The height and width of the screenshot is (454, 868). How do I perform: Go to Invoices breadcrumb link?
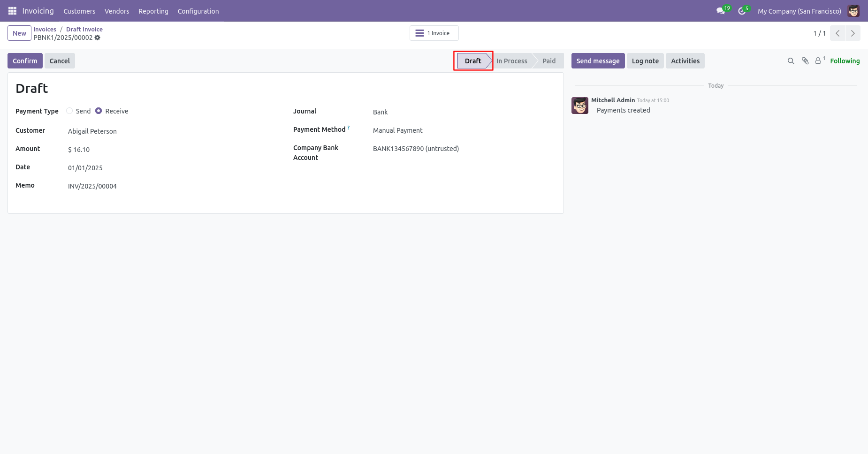point(45,29)
